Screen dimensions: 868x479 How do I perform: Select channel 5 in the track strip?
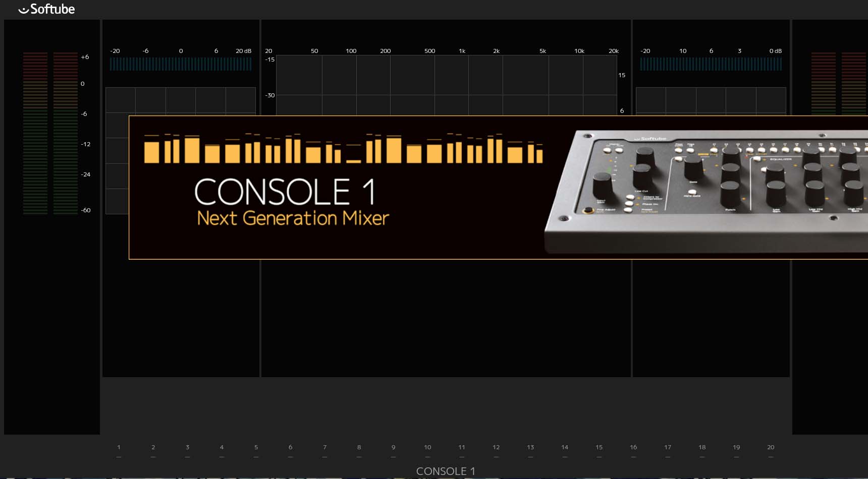(256, 447)
